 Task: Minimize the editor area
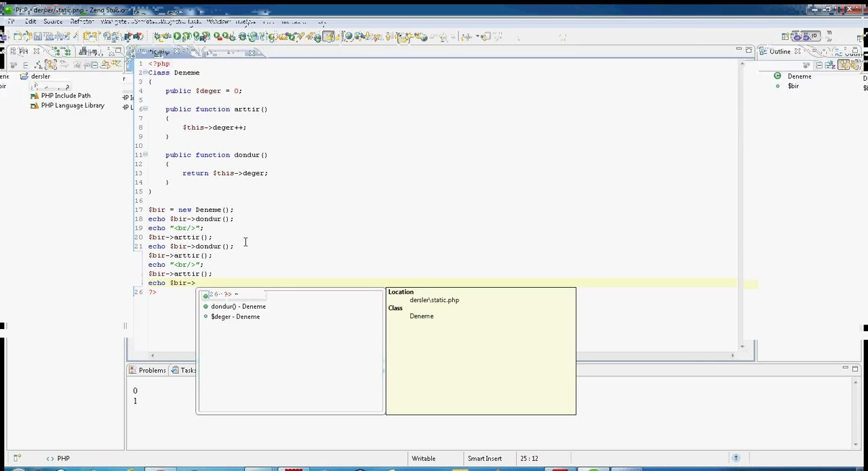[x=739, y=50]
